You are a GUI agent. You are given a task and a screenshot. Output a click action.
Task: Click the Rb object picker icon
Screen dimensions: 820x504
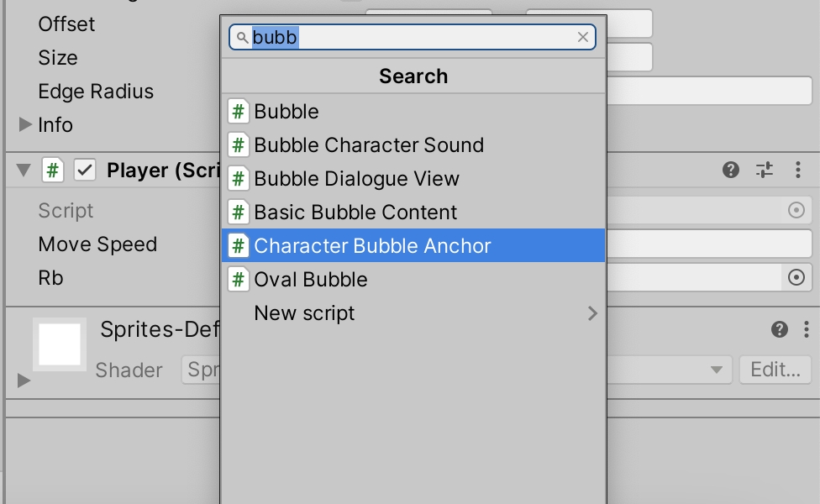coord(796,278)
